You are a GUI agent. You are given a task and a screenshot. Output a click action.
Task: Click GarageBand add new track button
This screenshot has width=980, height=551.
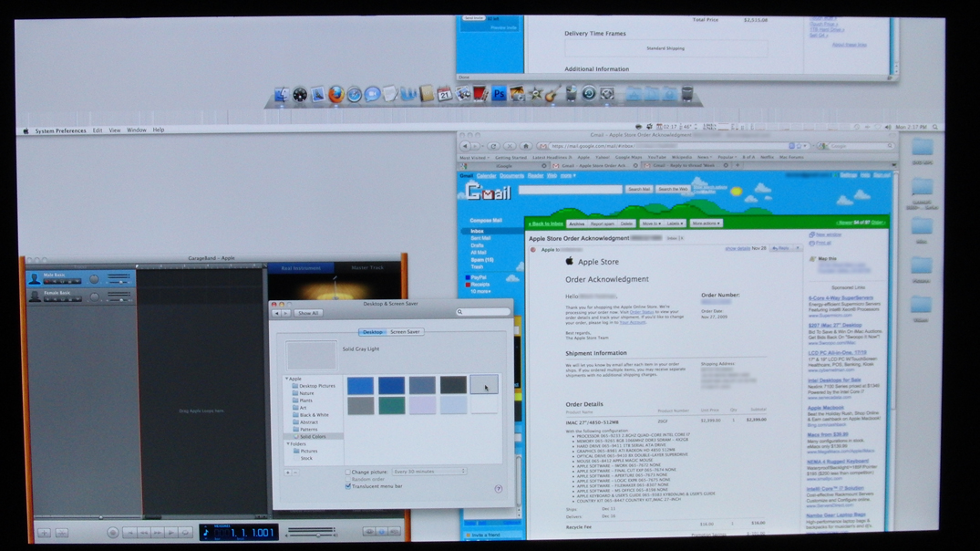(x=45, y=533)
